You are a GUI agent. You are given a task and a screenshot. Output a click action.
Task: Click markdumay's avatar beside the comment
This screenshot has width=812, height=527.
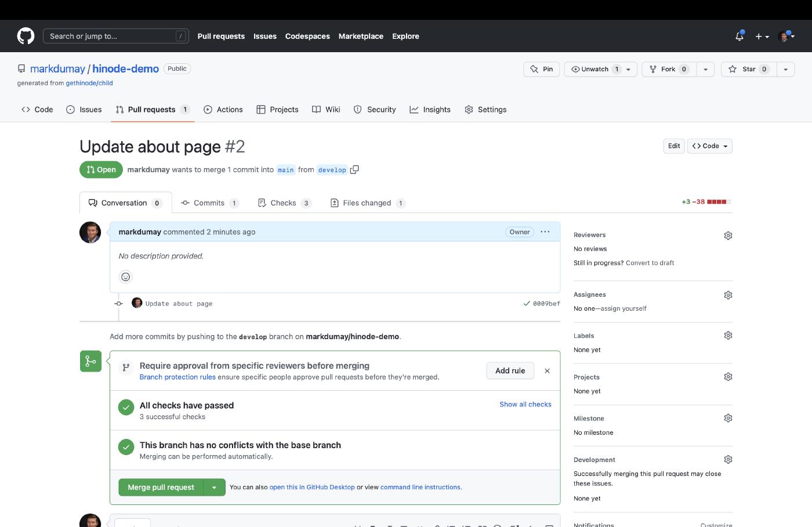(x=90, y=232)
